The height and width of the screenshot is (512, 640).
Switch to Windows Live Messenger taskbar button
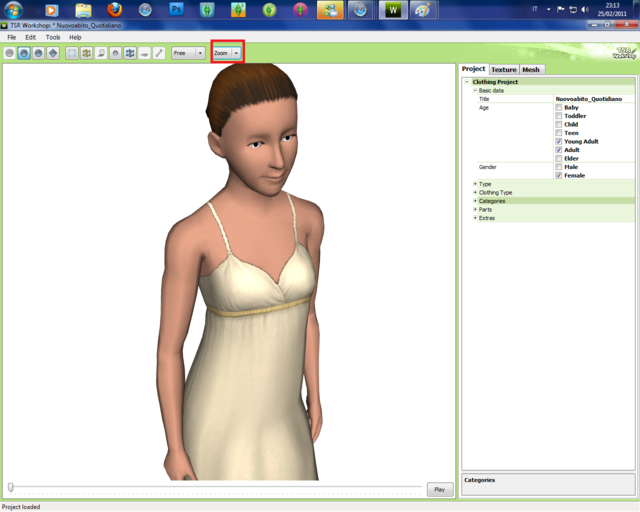(x=330, y=10)
